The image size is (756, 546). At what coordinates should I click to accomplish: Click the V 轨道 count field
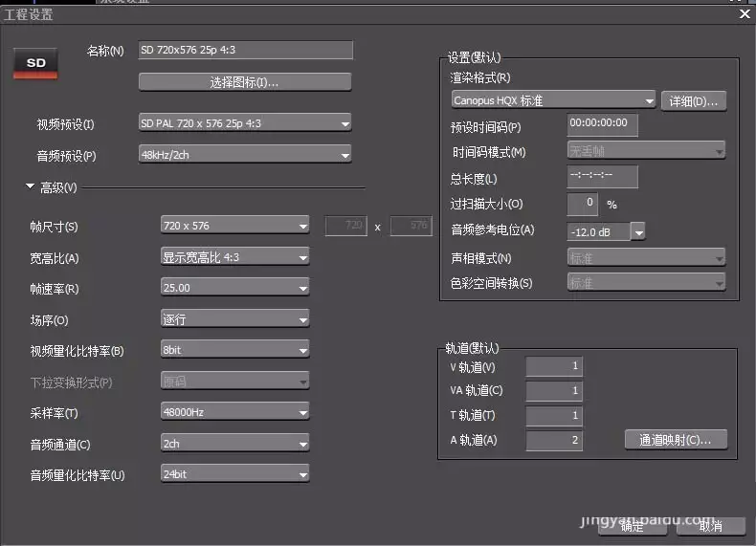coord(554,366)
